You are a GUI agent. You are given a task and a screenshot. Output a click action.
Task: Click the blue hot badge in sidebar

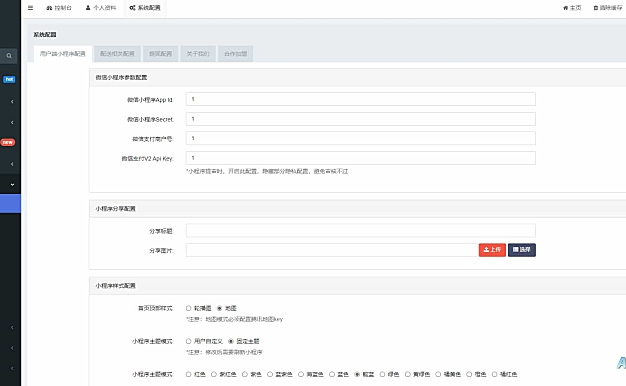[x=9, y=79]
